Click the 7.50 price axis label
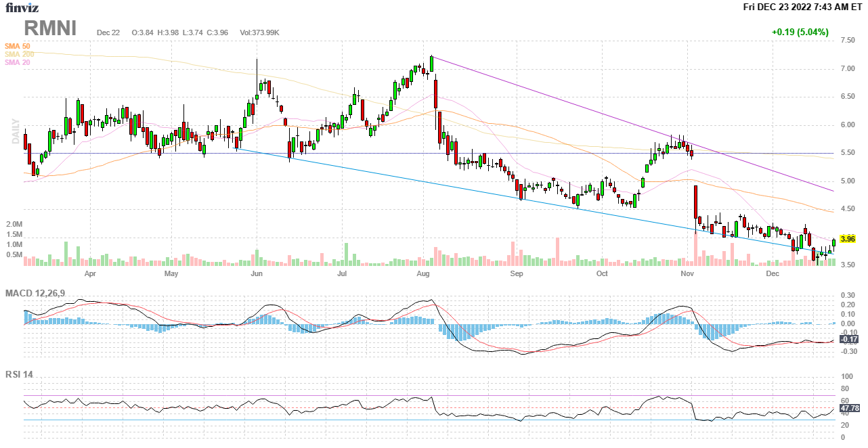 (x=846, y=41)
